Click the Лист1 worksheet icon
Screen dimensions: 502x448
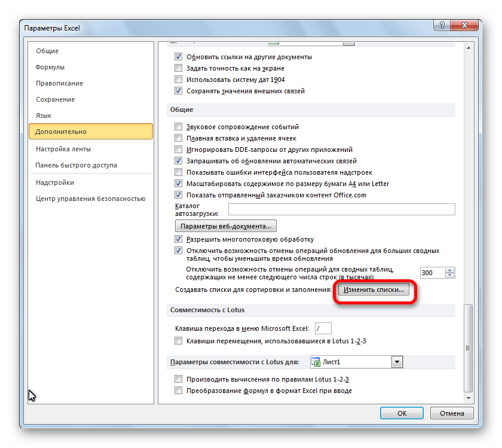(x=316, y=362)
